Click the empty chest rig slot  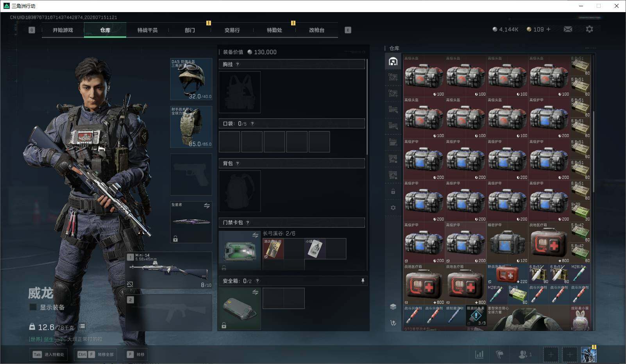point(240,92)
